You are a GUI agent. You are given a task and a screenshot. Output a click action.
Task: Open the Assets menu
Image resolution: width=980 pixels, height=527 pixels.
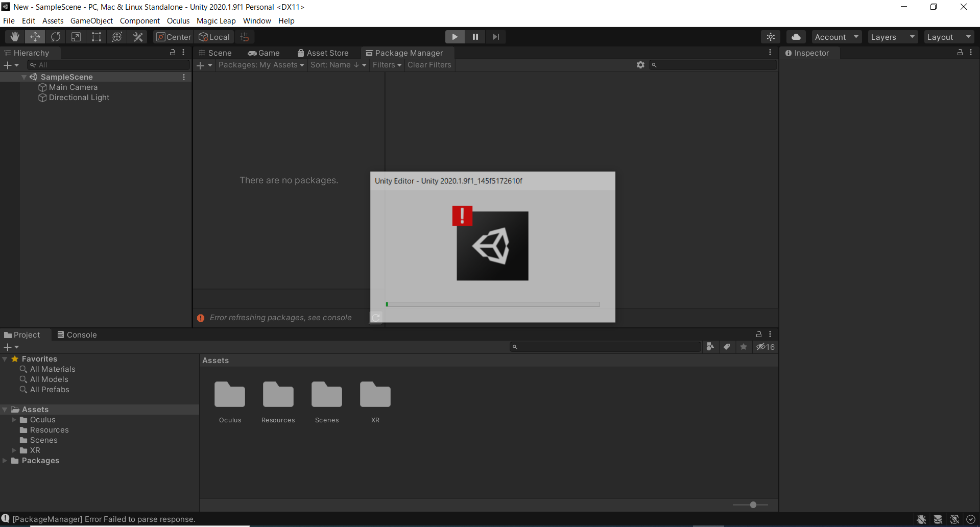[x=53, y=21]
